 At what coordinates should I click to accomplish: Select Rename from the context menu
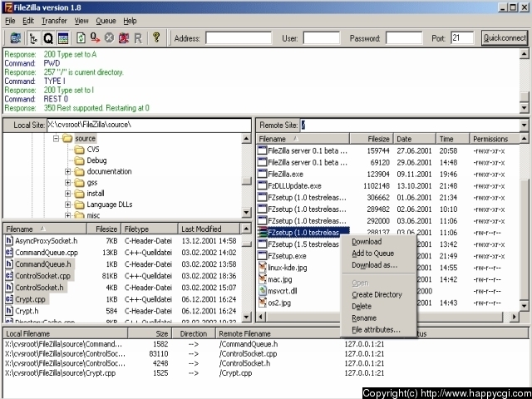(364, 318)
